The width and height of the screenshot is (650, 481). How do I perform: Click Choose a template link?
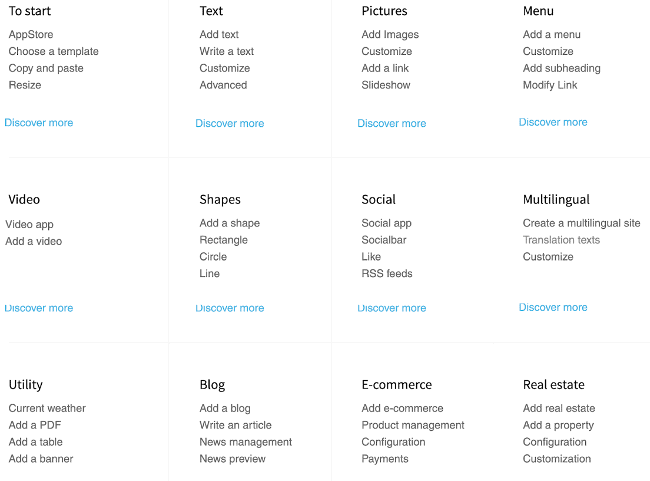pos(53,51)
